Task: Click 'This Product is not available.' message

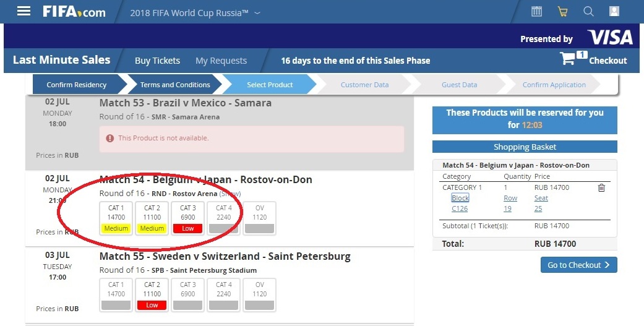Action: [163, 138]
